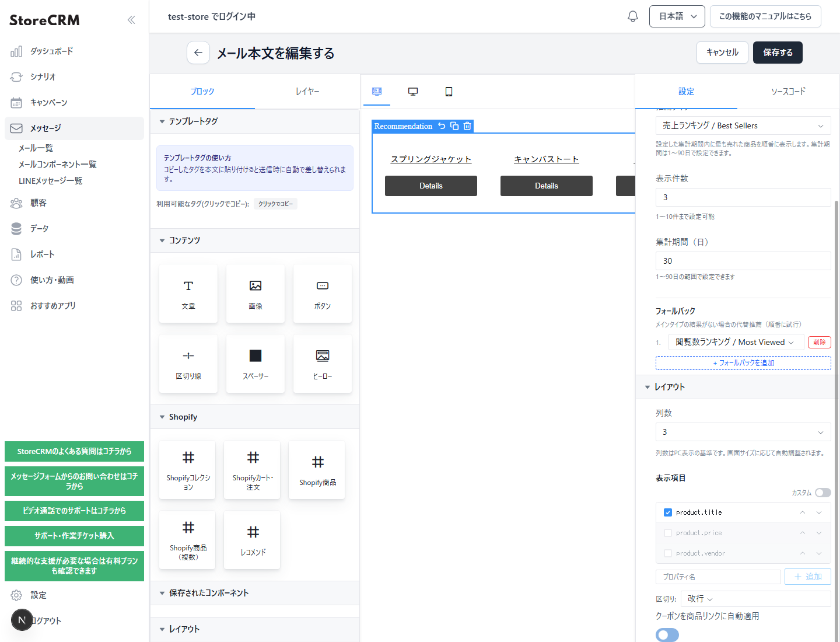Add the スペーサー block

(x=256, y=364)
